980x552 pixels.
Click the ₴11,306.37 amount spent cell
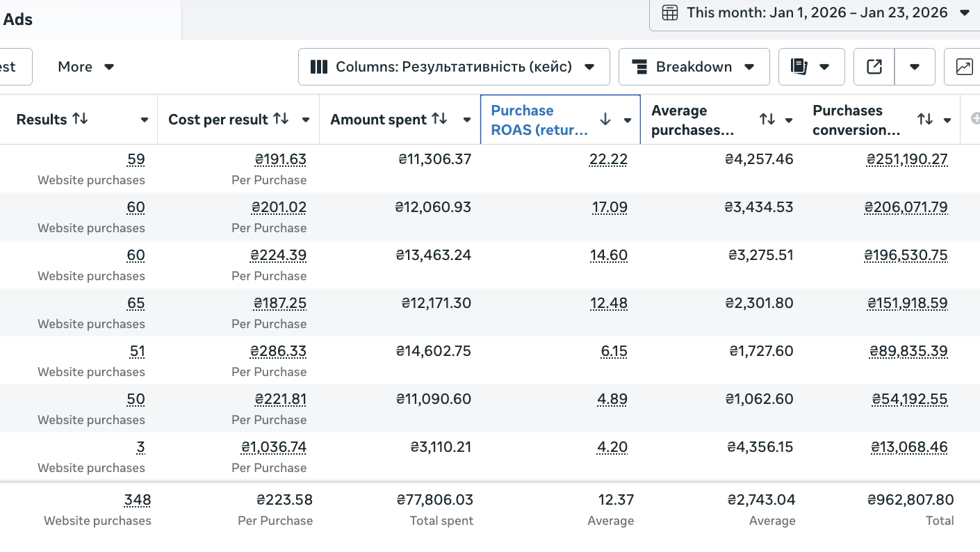(x=435, y=159)
